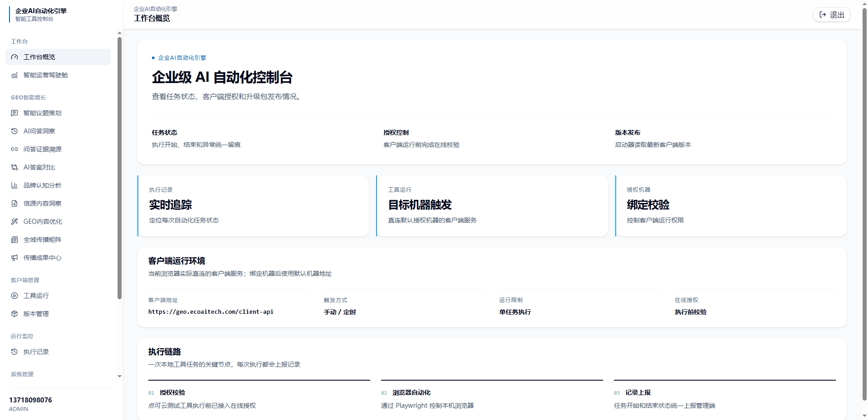The width and height of the screenshot is (868, 420).
Task: Open GEO内容优化 page
Action: click(x=58, y=222)
